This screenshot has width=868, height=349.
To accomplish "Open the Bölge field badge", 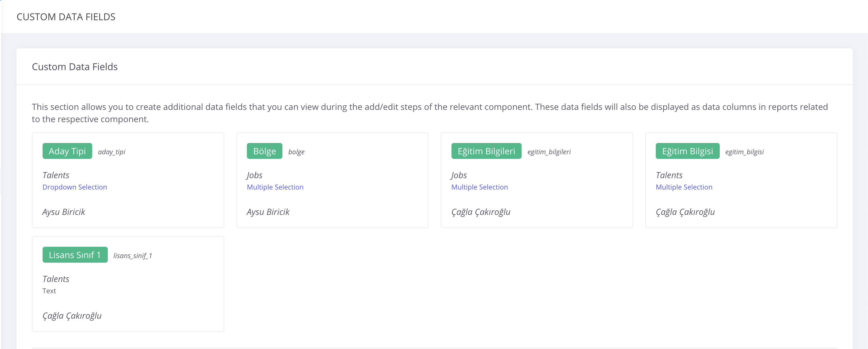I will [x=264, y=151].
